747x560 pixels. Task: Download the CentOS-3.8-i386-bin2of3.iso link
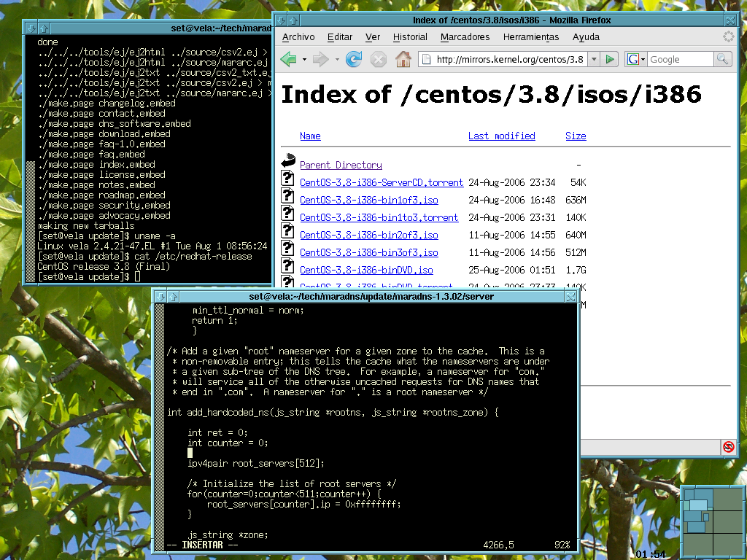368,236
